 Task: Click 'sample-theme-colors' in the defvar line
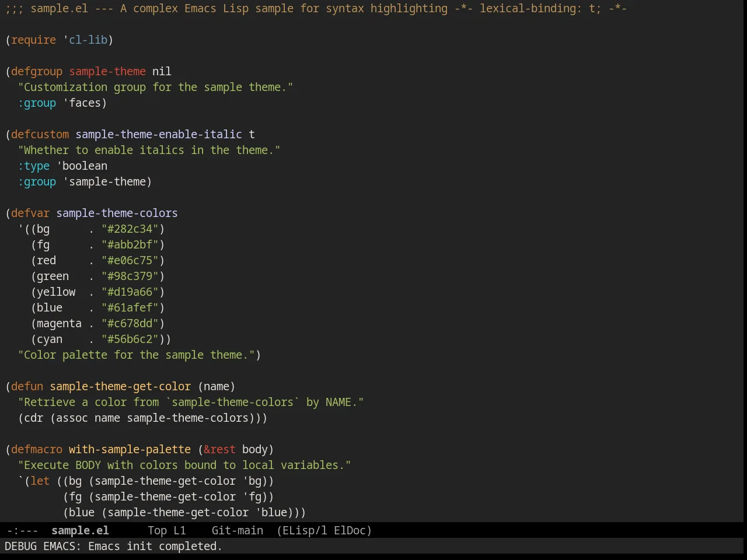coord(117,213)
